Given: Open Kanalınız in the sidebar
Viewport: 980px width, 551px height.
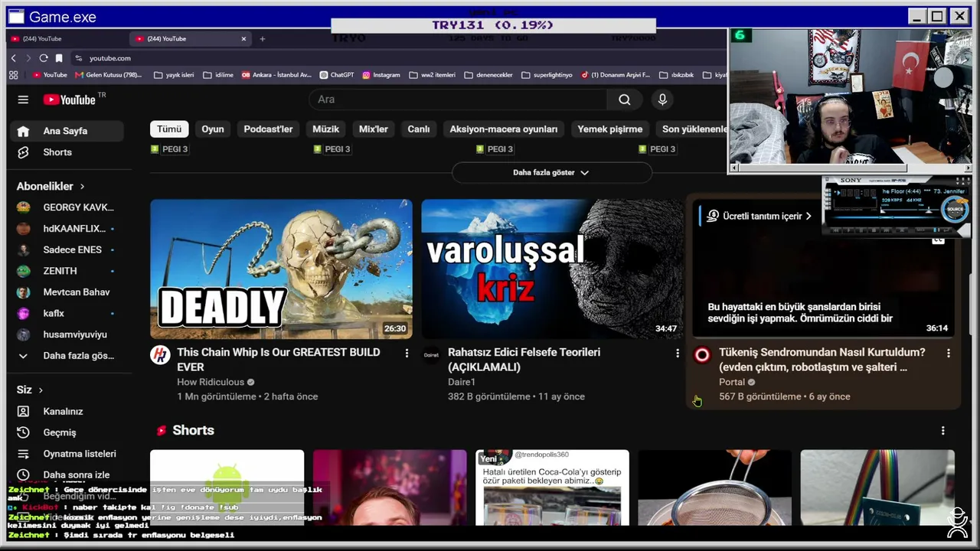Looking at the screenshot, I should click(x=67, y=412).
